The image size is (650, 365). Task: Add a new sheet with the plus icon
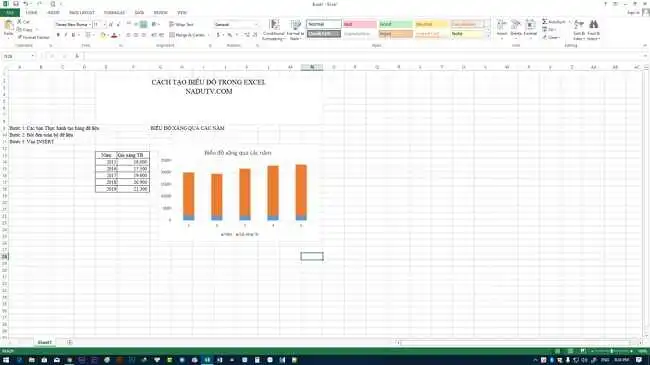70,342
